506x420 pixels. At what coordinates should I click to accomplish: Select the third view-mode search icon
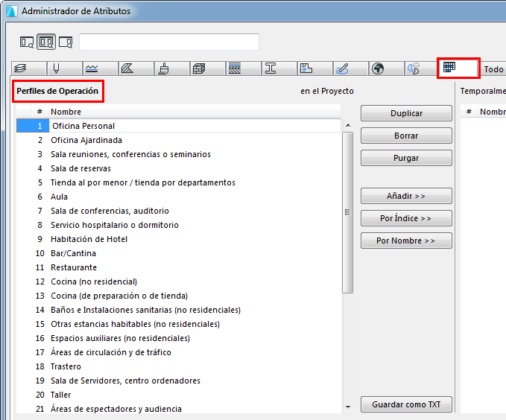coord(66,42)
